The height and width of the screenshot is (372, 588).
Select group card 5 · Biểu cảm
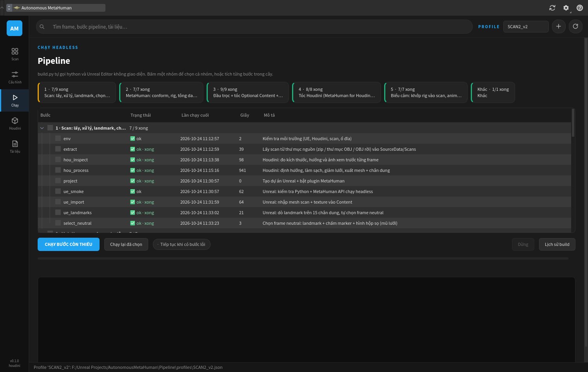tap(426, 92)
